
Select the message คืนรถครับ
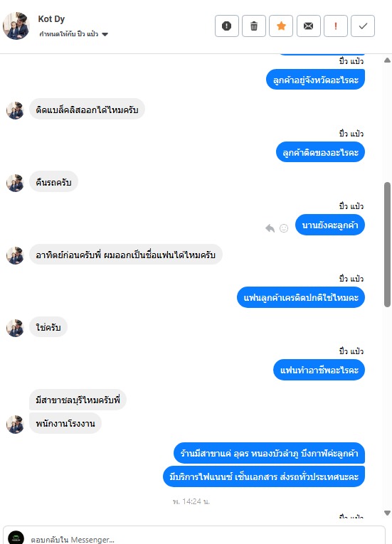click(x=53, y=182)
